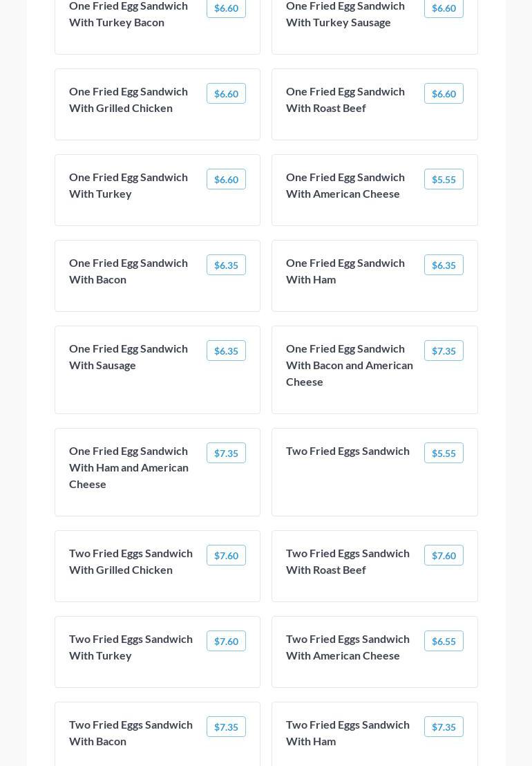Image resolution: width=532 pixels, height=766 pixels.
Task: Click the $6.35 price for One Fried Egg Sandwich With Ham
Action: tap(444, 265)
